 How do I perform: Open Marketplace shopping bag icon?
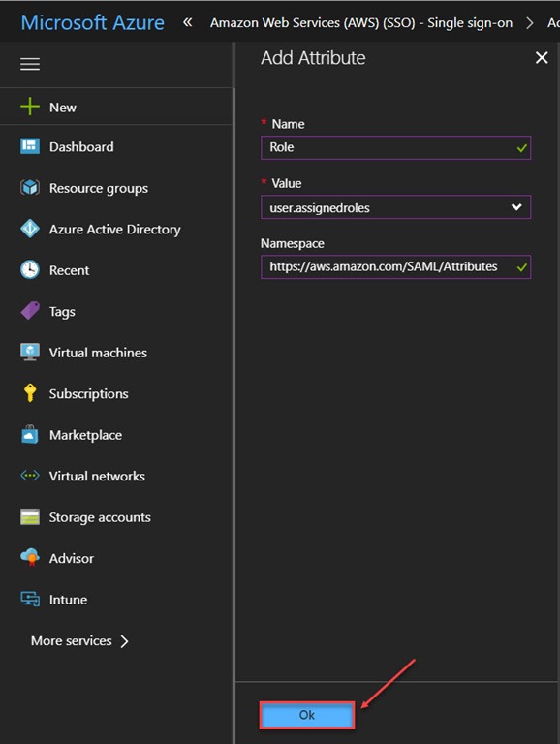[x=30, y=434]
